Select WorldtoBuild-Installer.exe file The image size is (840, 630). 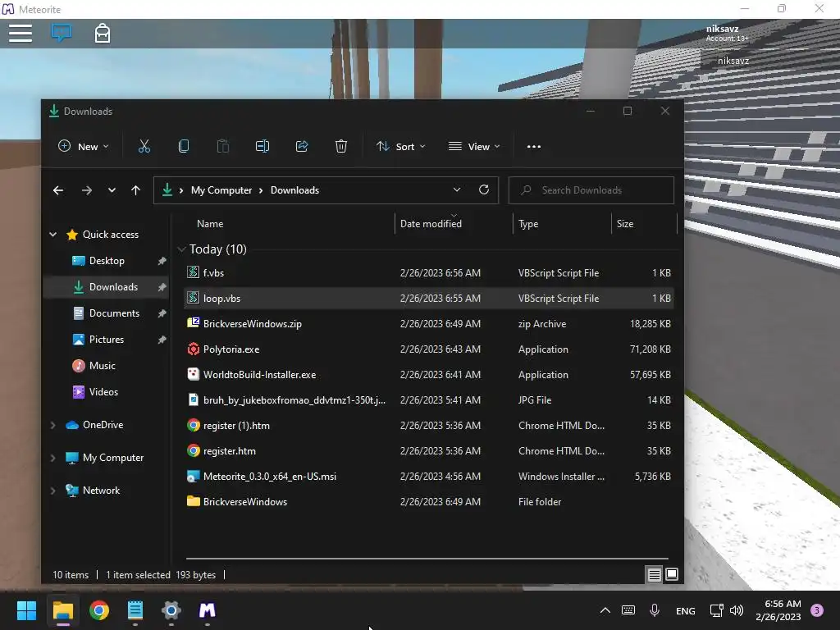click(x=428, y=375)
